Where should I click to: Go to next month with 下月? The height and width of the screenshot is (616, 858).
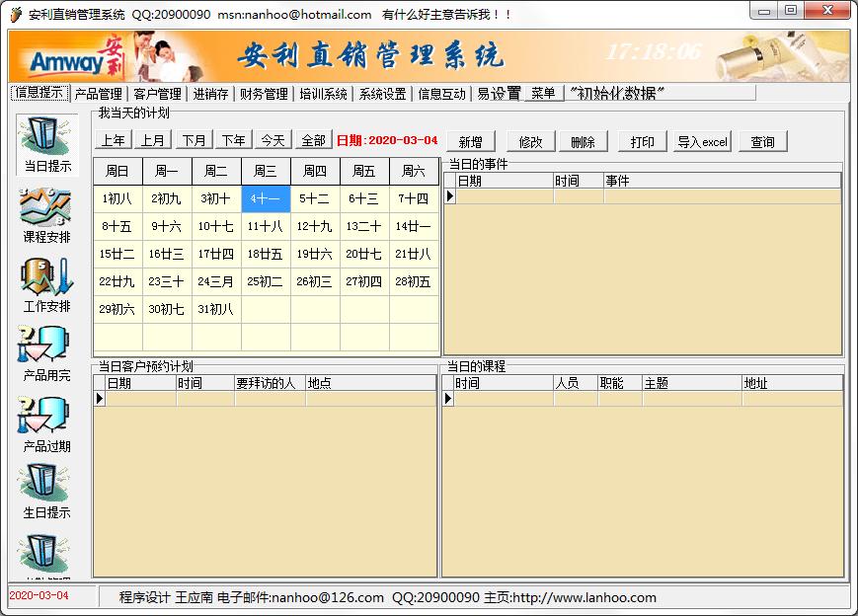click(194, 140)
